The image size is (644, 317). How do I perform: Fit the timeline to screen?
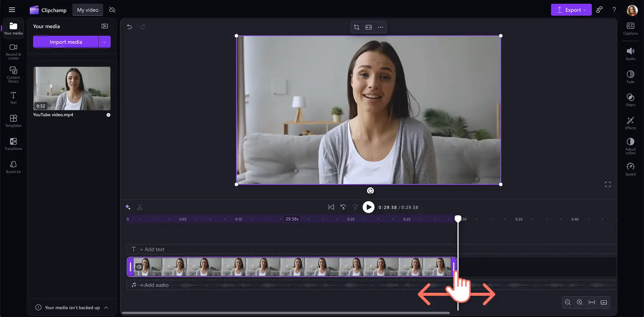point(592,302)
